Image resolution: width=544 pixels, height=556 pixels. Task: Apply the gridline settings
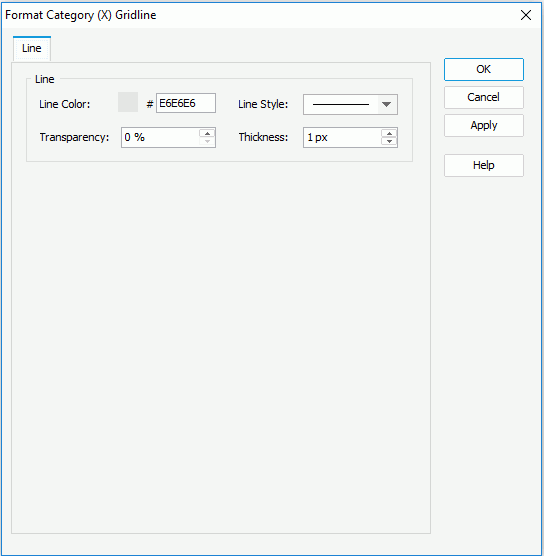(484, 125)
